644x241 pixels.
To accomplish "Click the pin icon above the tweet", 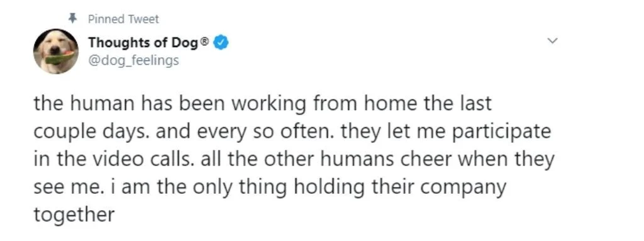I will tap(73, 18).
